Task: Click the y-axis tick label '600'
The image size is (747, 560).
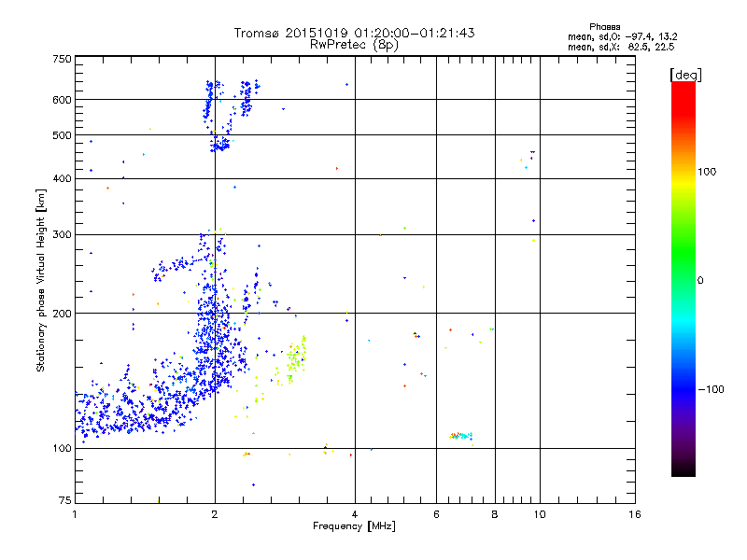Action: coord(62,100)
